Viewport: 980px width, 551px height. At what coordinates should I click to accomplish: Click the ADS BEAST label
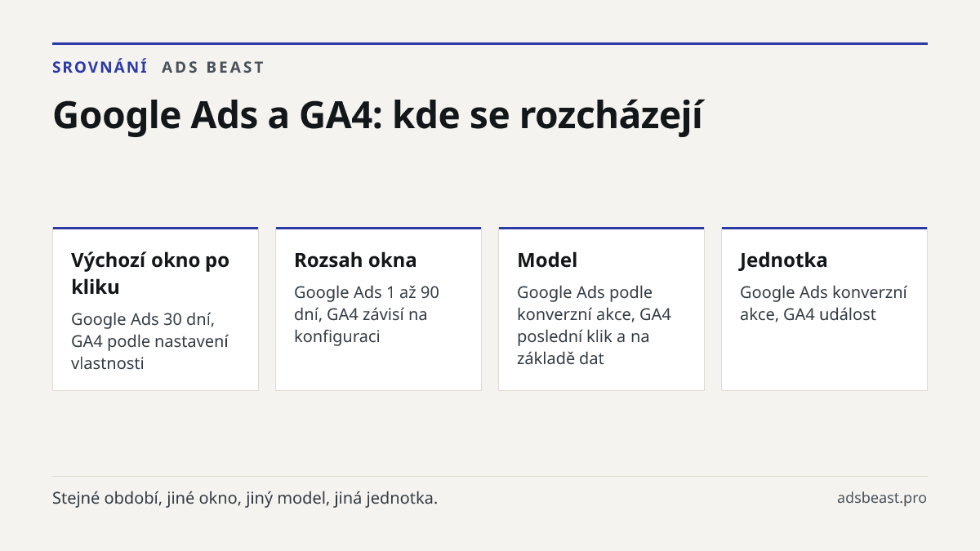pyautogui.click(x=213, y=67)
